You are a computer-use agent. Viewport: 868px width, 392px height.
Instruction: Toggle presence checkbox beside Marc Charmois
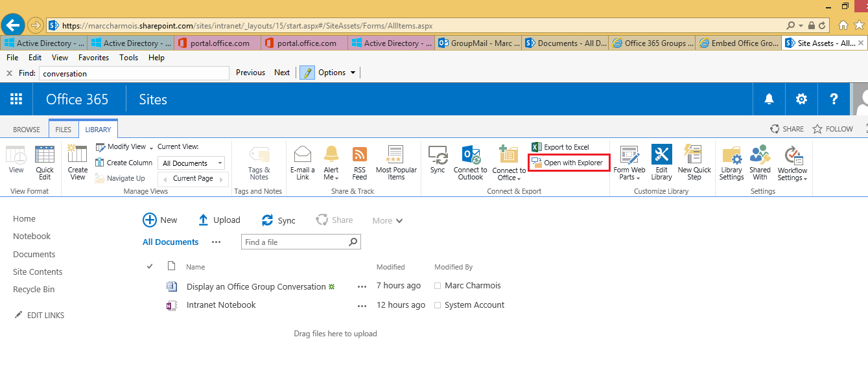[x=438, y=286]
